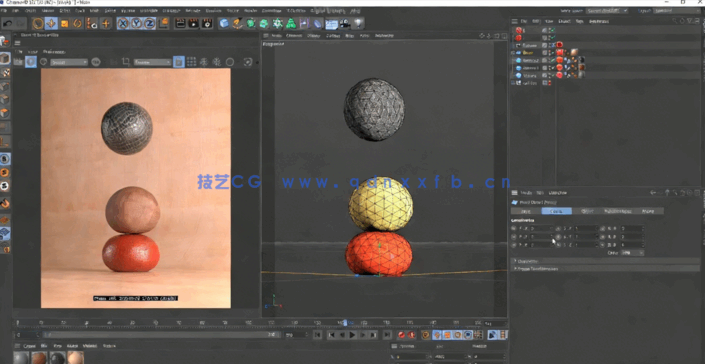Click Go to Start of animation
This screenshot has height=364, width=705.
tap(317, 335)
